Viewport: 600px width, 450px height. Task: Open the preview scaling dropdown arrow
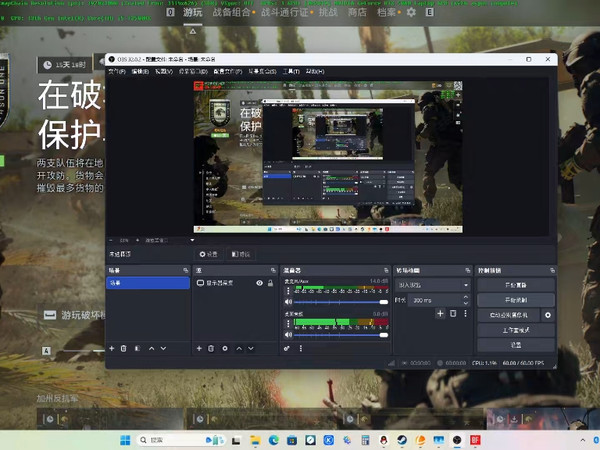coord(192,240)
